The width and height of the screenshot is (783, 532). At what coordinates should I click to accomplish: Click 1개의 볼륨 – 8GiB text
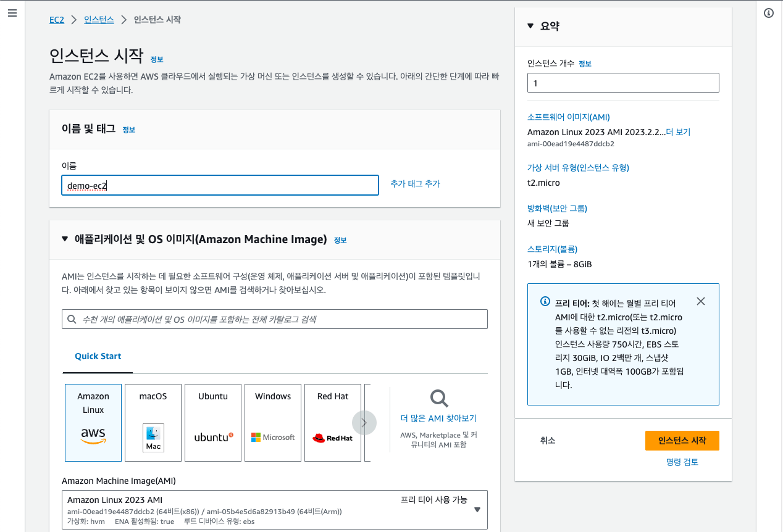(x=559, y=264)
